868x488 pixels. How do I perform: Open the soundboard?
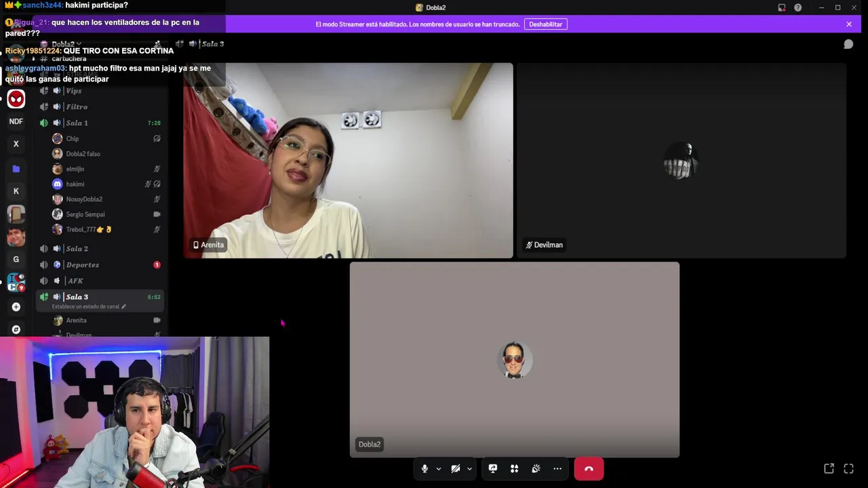(536, 468)
